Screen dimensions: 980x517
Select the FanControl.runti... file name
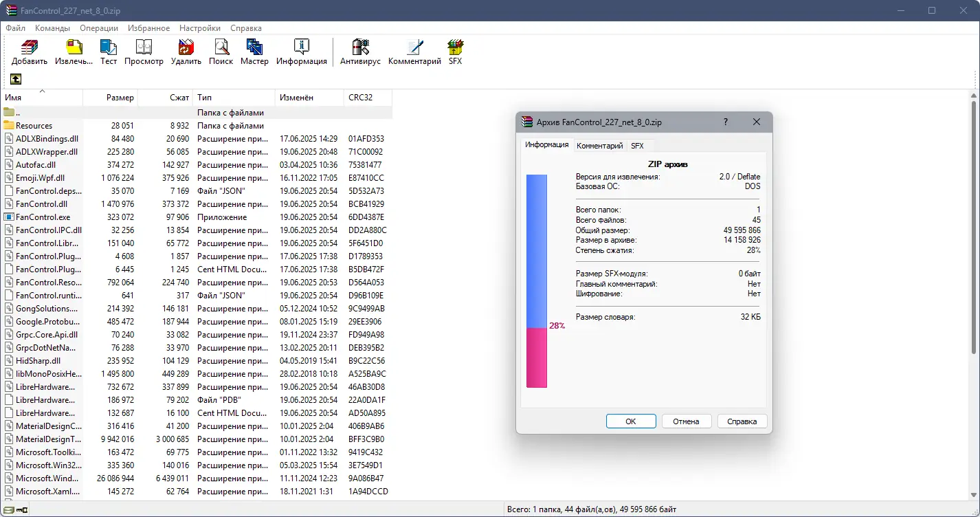pyautogui.click(x=48, y=296)
